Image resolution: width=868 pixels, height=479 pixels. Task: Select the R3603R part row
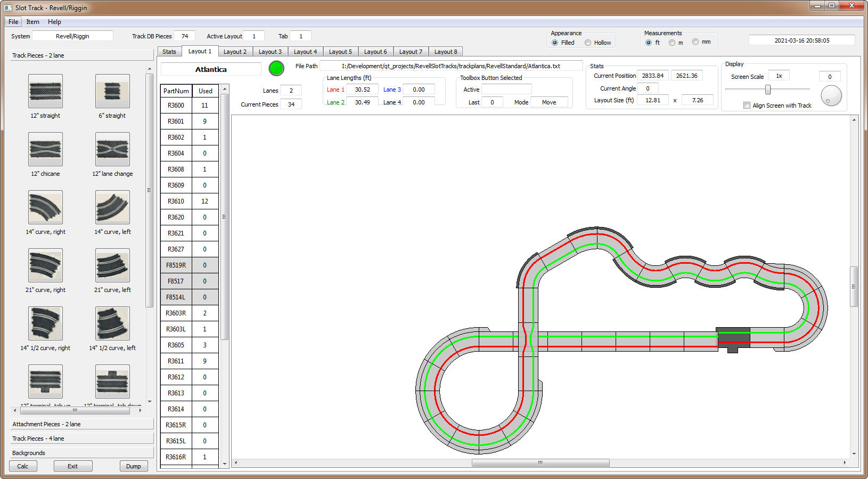pos(190,313)
